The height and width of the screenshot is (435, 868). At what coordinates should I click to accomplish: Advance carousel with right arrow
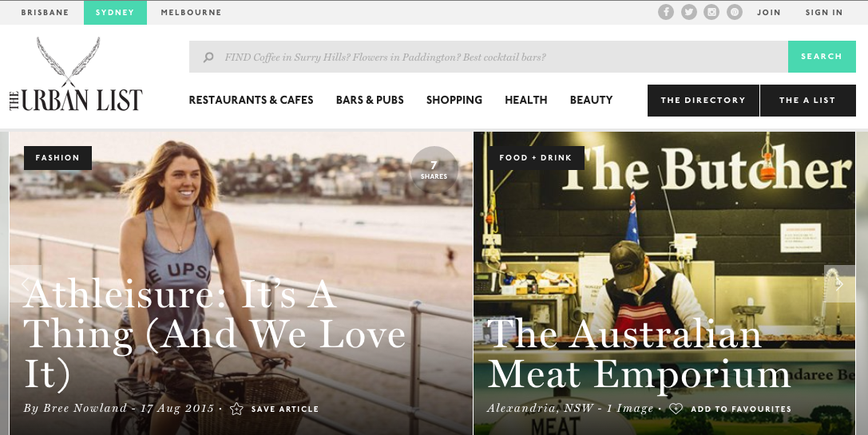(x=839, y=284)
